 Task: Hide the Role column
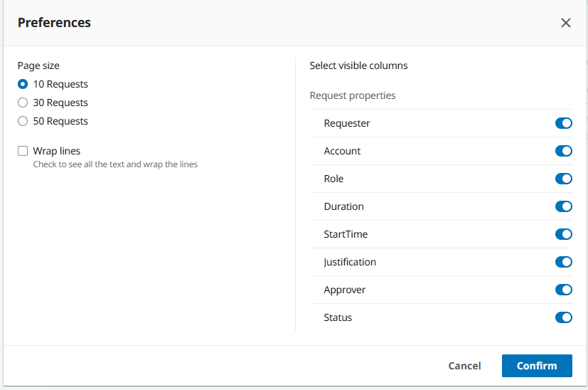pos(563,179)
